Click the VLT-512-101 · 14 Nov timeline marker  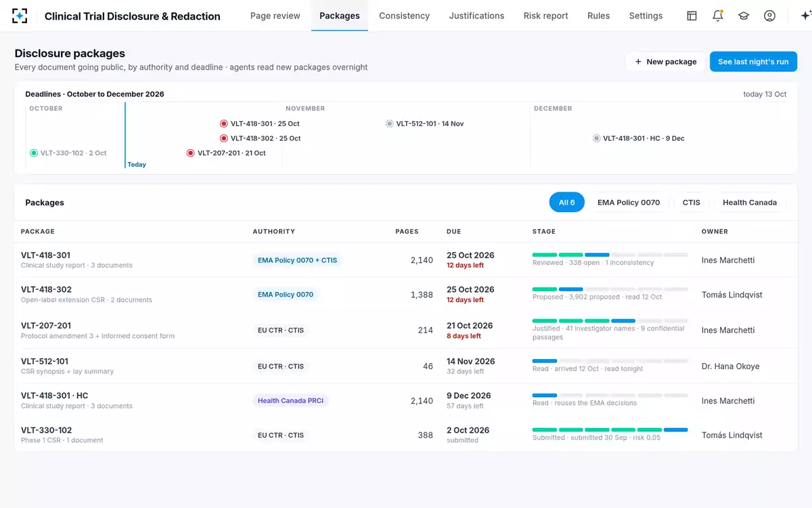[x=425, y=124]
